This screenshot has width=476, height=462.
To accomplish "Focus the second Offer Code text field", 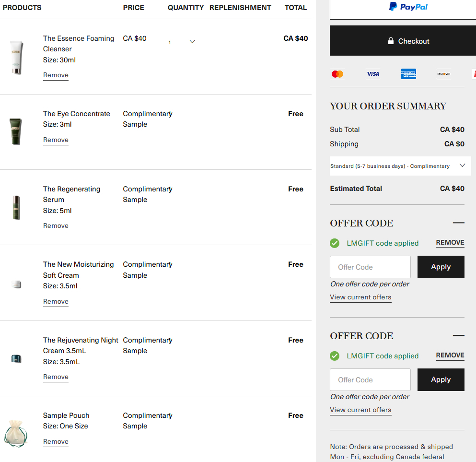I will pos(370,380).
